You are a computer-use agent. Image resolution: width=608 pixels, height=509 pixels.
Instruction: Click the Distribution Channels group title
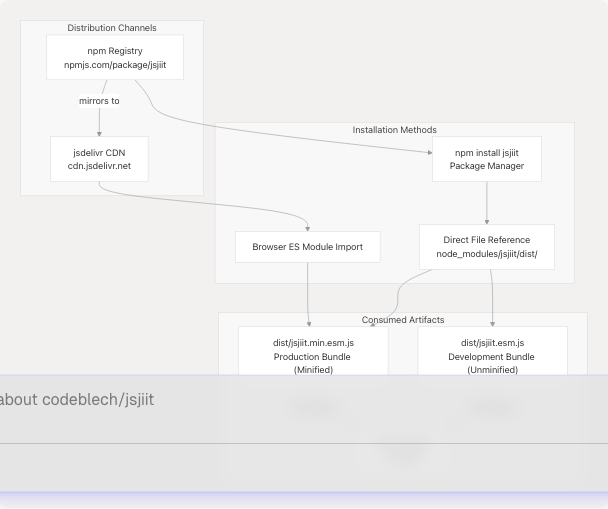[x=112, y=28]
